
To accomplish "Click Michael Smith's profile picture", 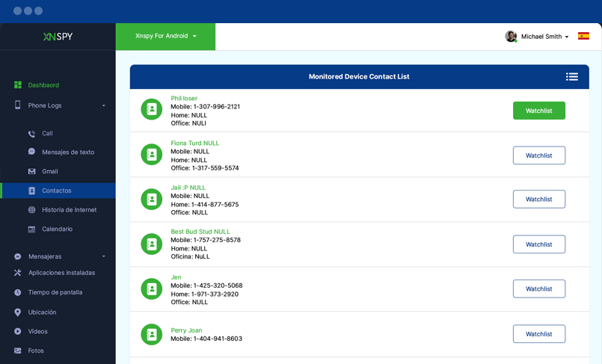I will (x=511, y=36).
